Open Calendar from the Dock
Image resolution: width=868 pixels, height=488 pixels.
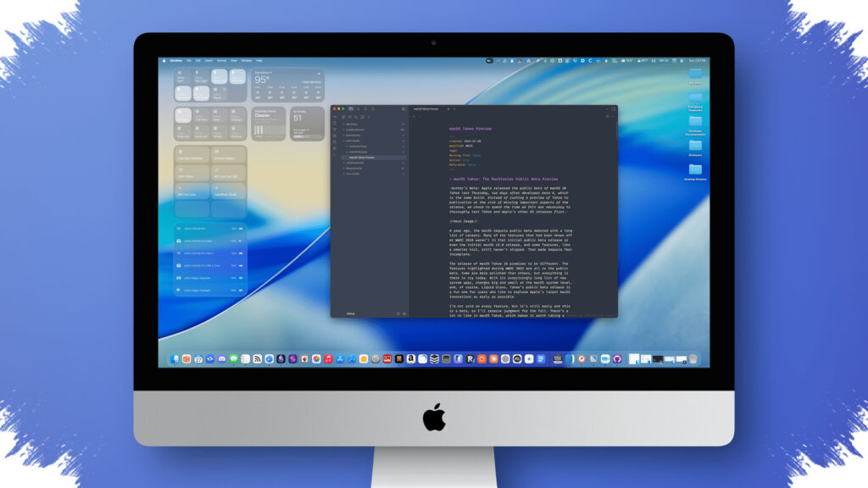198,359
